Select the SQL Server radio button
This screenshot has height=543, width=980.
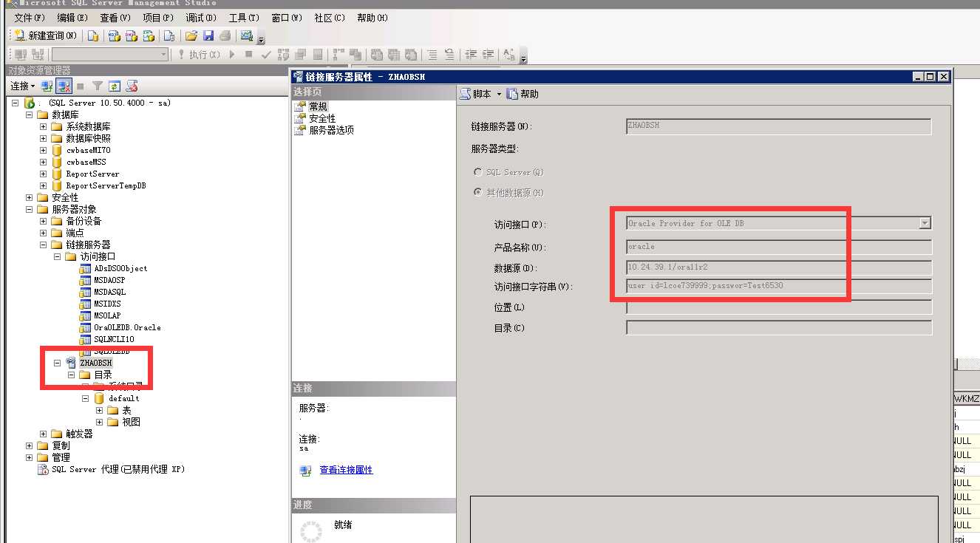477,172
